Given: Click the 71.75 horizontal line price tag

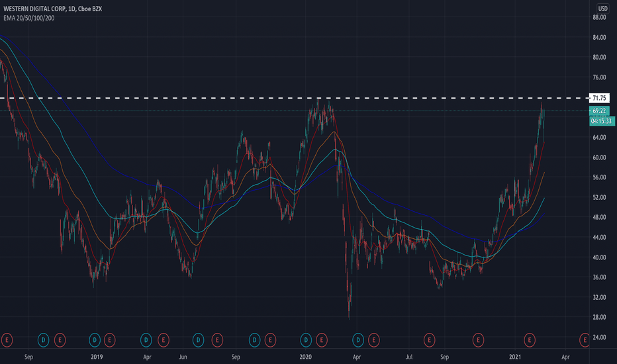Looking at the screenshot, I should click(599, 98).
